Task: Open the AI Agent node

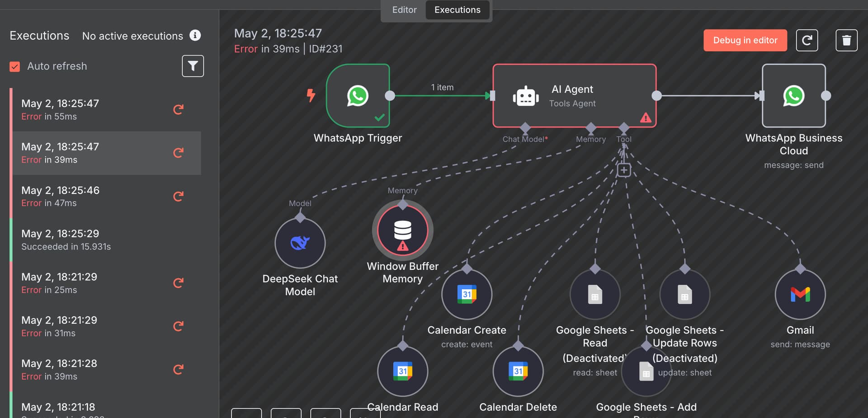Action: 574,96
